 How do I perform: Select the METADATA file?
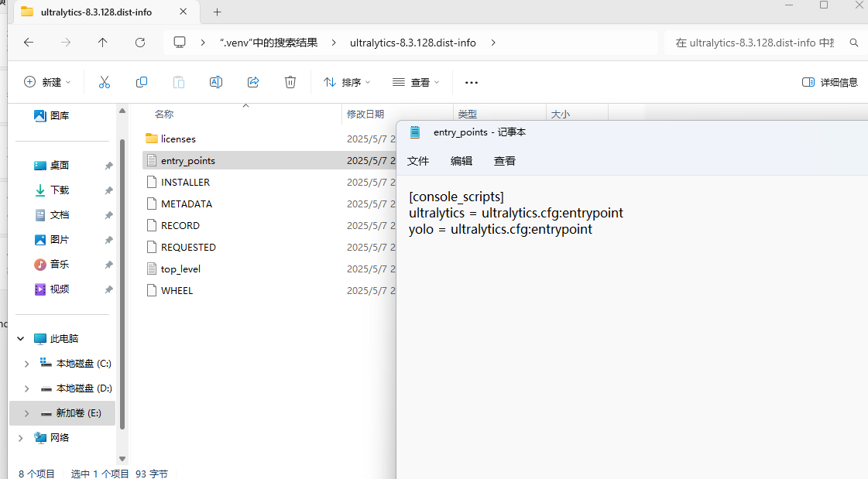click(186, 204)
